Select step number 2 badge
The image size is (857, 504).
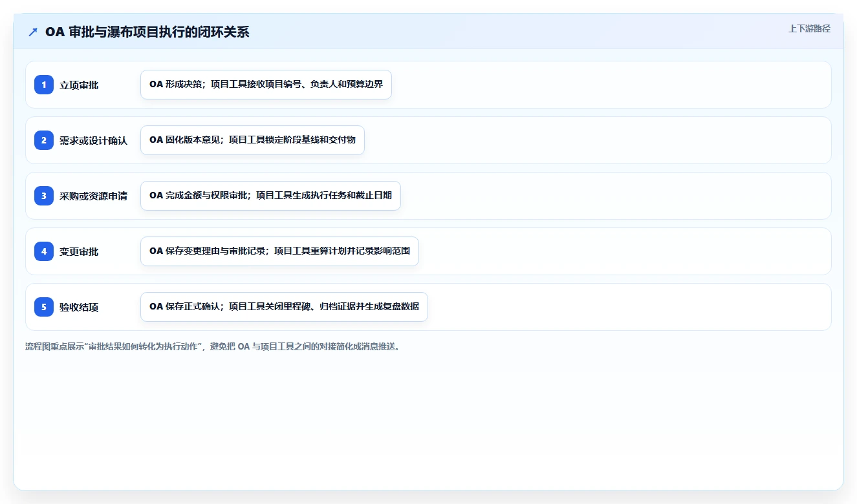click(x=44, y=140)
